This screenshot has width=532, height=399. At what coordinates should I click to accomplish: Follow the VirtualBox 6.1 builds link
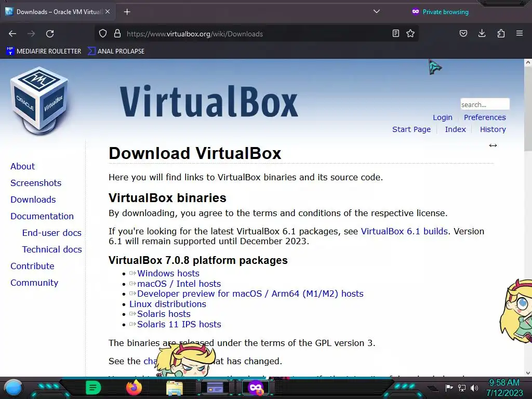point(404,231)
